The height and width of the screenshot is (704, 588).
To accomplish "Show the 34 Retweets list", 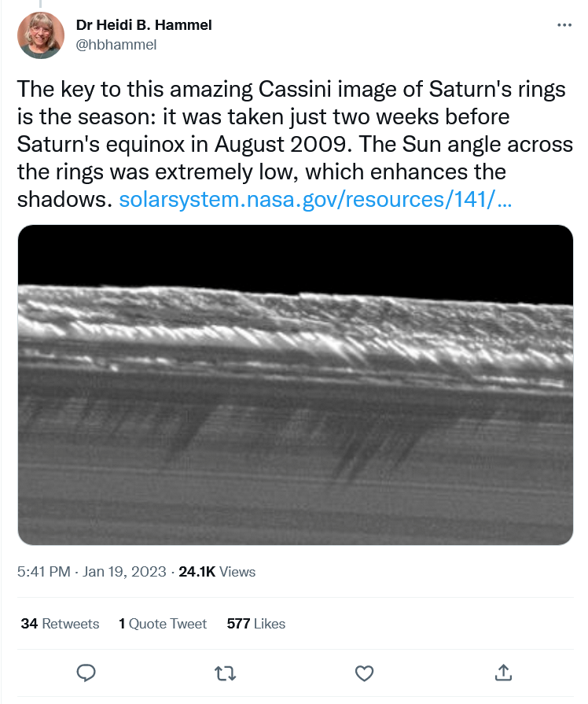I will [x=60, y=624].
